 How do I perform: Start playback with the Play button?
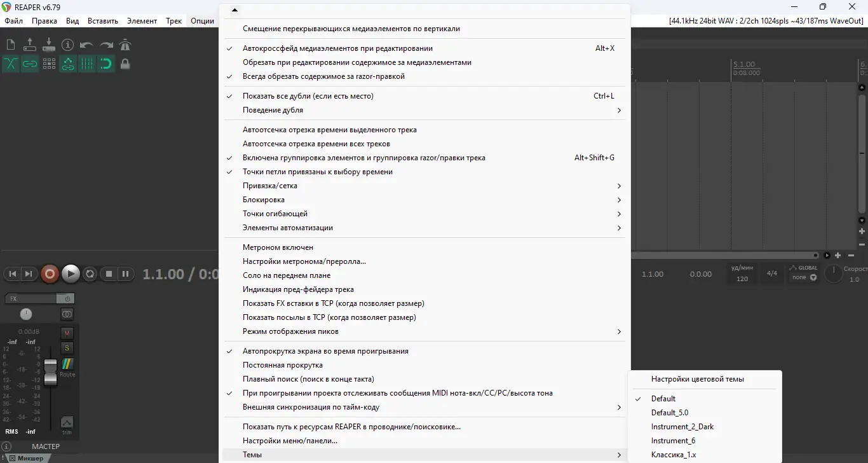pos(71,274)
